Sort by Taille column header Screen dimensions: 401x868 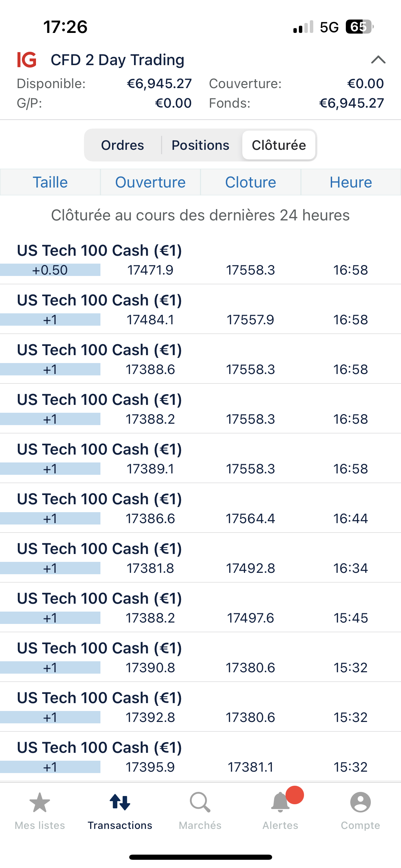pos(50,182)
